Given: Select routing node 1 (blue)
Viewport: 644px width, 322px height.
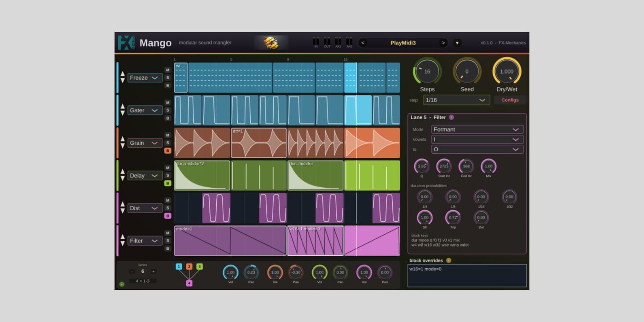Looking at the screenshot, I should (178, 266).
